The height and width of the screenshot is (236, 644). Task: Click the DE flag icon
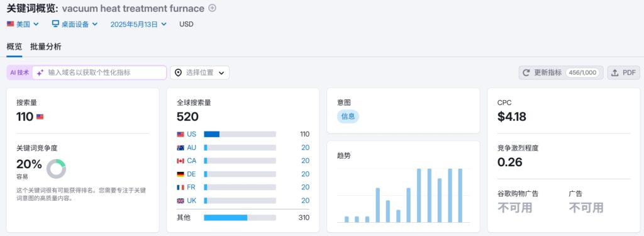[180, 174]
